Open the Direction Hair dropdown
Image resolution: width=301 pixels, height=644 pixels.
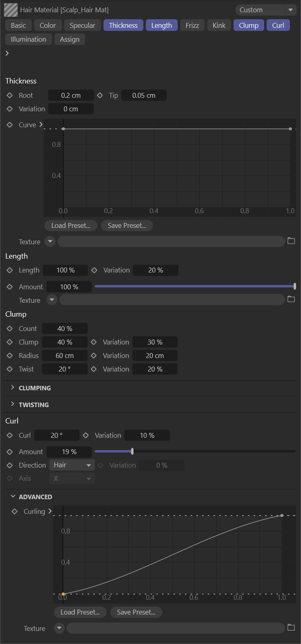[x=72, y=465]
